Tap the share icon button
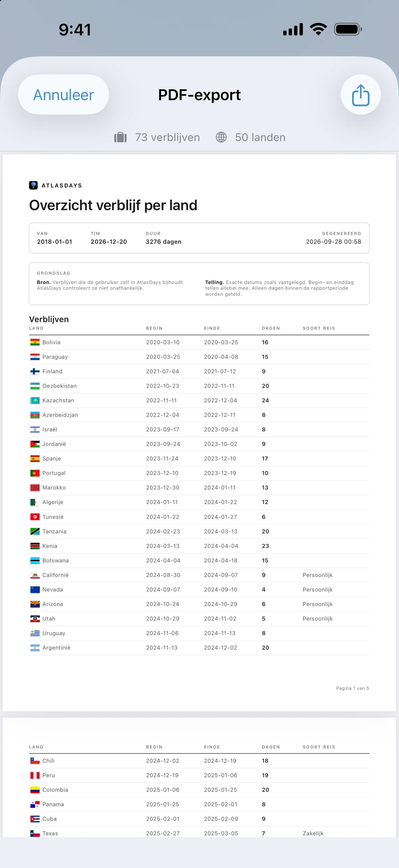This screenshot has width=399, height=868. coord(361,95)
